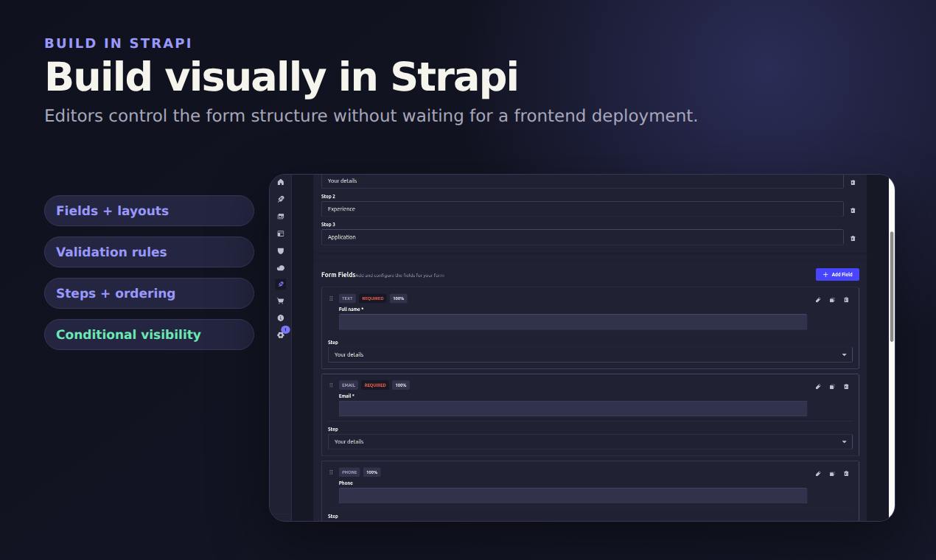
Task: Click the 'BUILD IN STRAPI' eyebrow text
Action: tap(118, 43)
